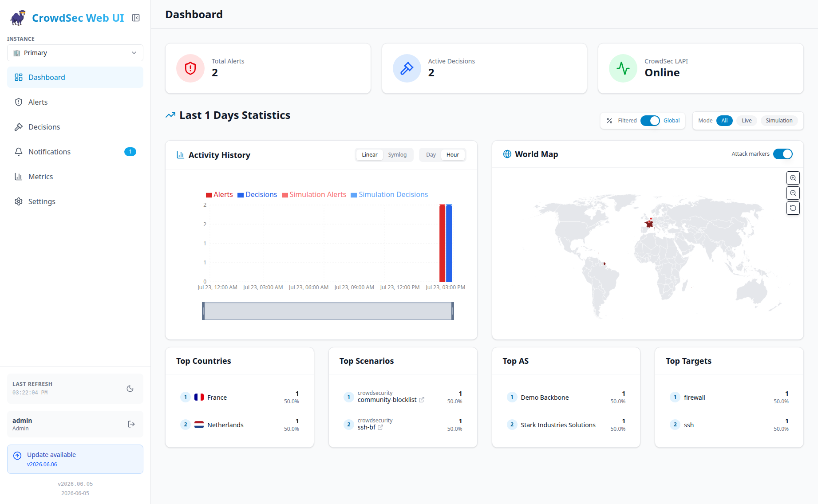This screenshot has height=504, width=818.
Task: Open the Settings page
Action: (75, 201)
